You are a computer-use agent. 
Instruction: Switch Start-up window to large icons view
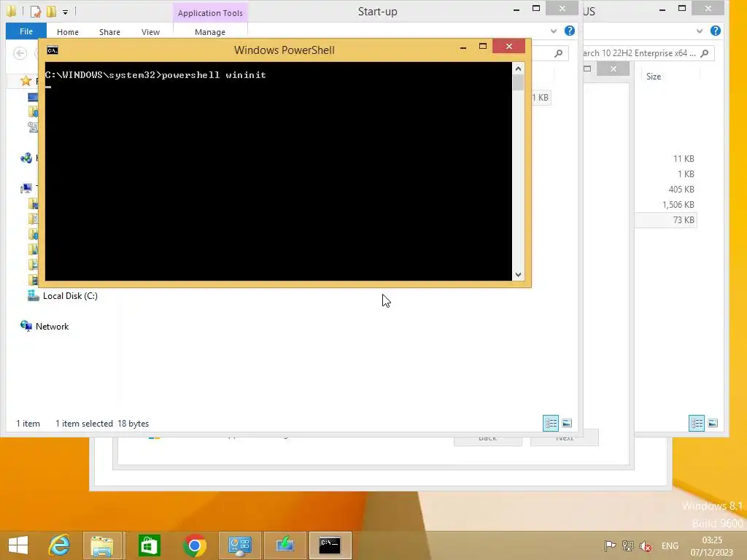567,424
